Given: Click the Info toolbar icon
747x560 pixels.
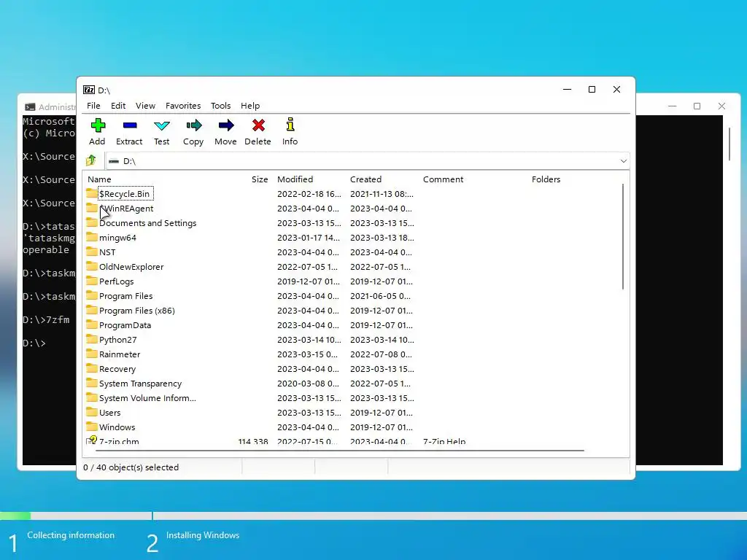Looking at the screenshot, I should click(x=290, y=125).
